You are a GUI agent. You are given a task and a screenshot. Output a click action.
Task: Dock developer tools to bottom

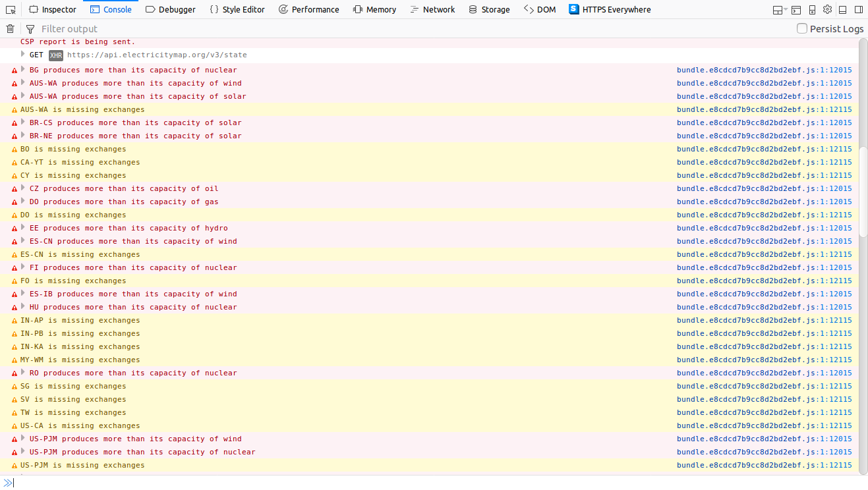[843, 10]
